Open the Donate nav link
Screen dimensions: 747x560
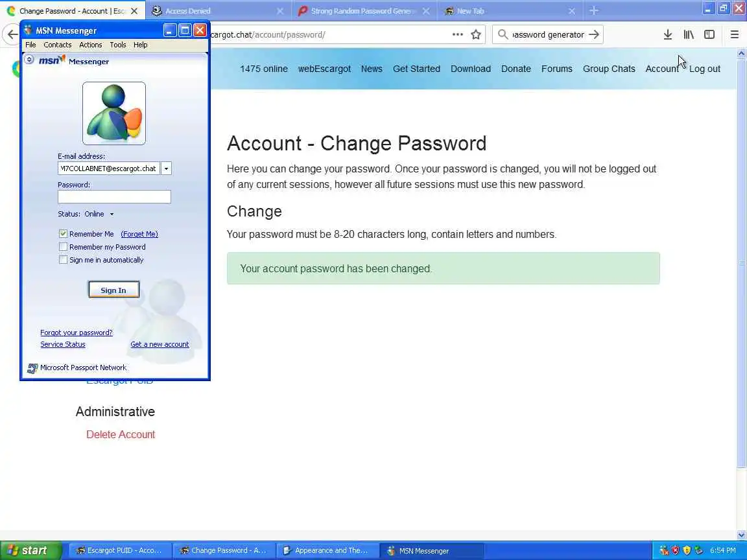click(516, 69)
